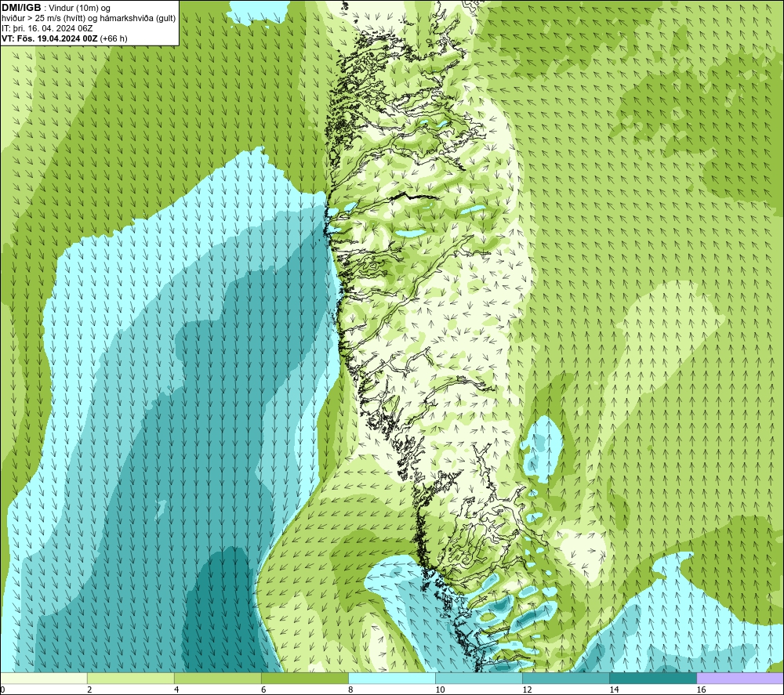This screenshot has width=784, height=695.
Task: Click the 'IT: þri. 16. 04. 2024 06Z' line
Action: [48, 28]
